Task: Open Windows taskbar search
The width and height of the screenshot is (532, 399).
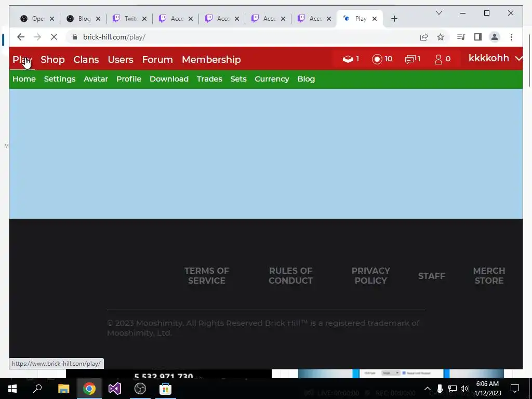Action: (x=37, y=389)
